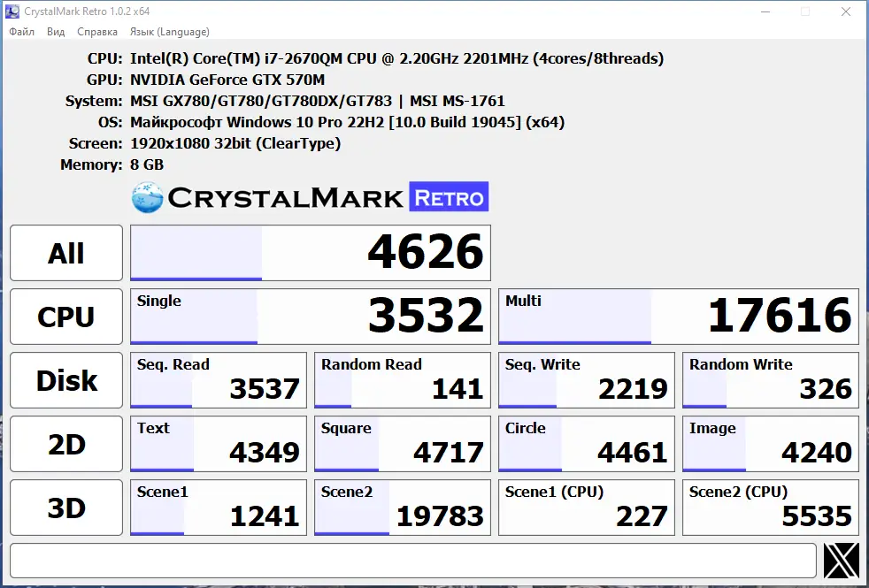Screen dimensions: 869x588
Task: Click the GPU GeForce GTX 570M line
Action: [227, 80]
